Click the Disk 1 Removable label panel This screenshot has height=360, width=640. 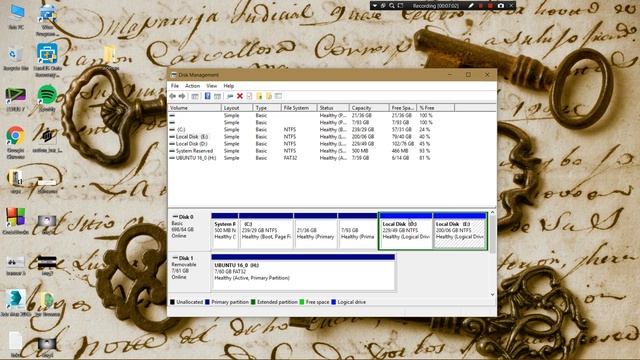[189, 272]
